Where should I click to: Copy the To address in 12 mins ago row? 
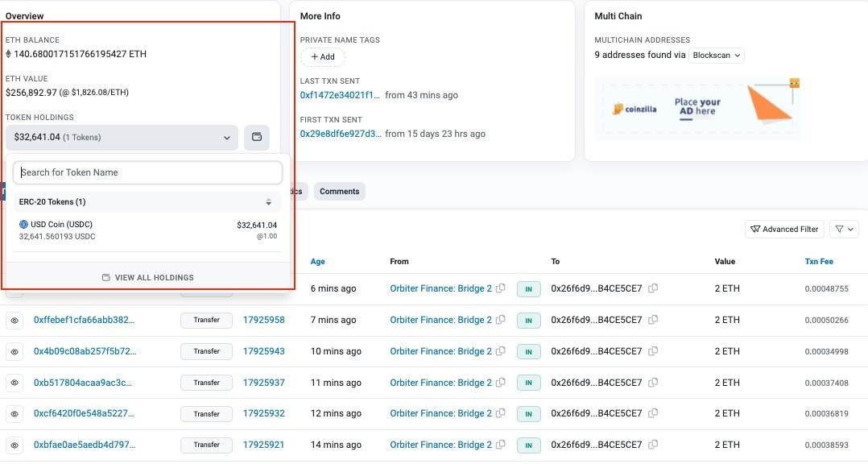pos(653,413)
